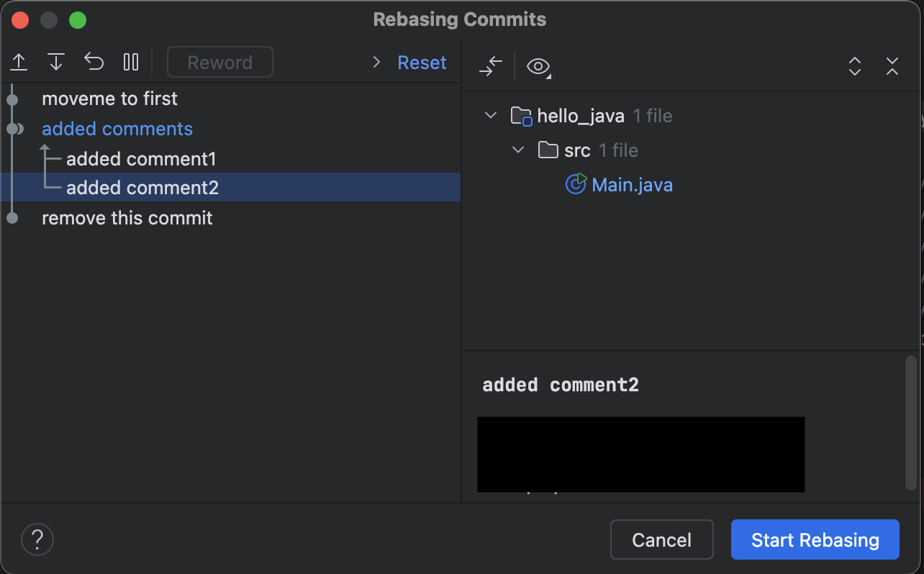This screenshot has width=924, height=574.
Task: Click the show diff arrows icon
Action: tap(491, 67)
